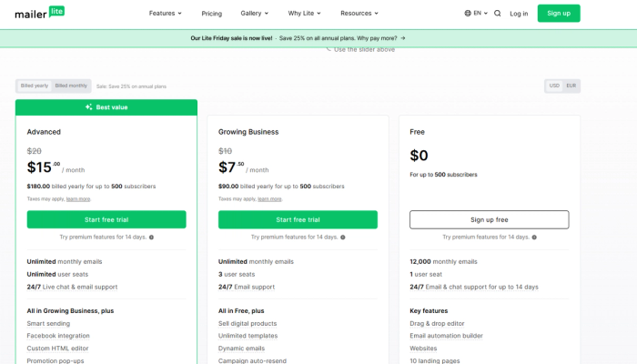Screen dimensions: 637x364
Task: Expand the Features menu
Action: tap(165, 14)
